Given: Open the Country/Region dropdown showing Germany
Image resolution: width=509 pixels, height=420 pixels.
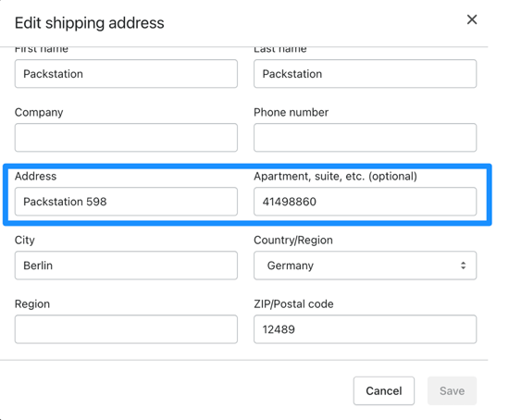Looking at the screenshot, I should coord(366,266).
